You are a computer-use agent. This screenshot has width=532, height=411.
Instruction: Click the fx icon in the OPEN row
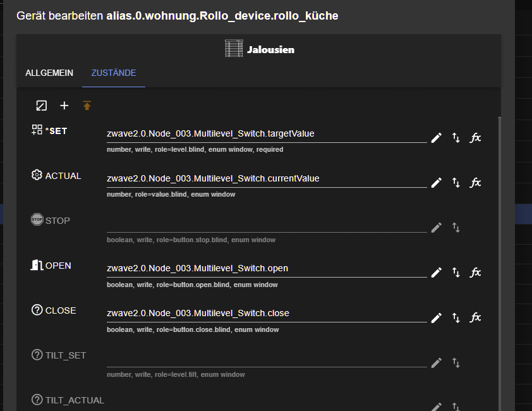476,273
